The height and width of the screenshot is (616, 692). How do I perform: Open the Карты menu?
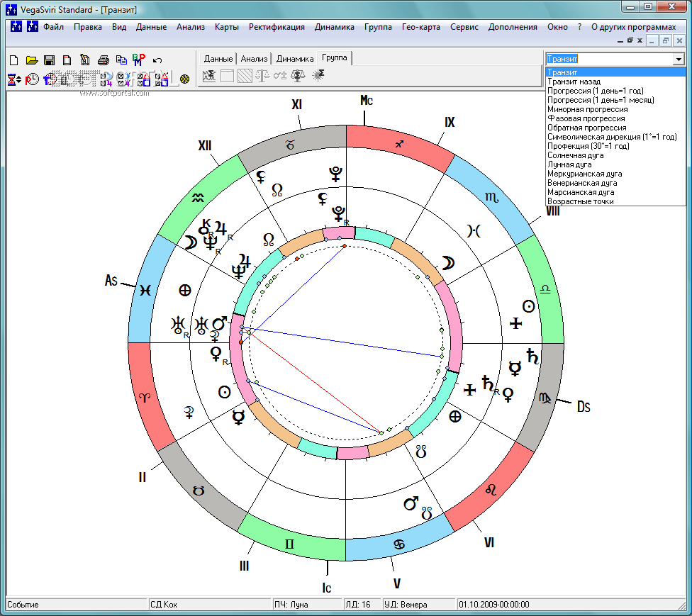(227, 27)
